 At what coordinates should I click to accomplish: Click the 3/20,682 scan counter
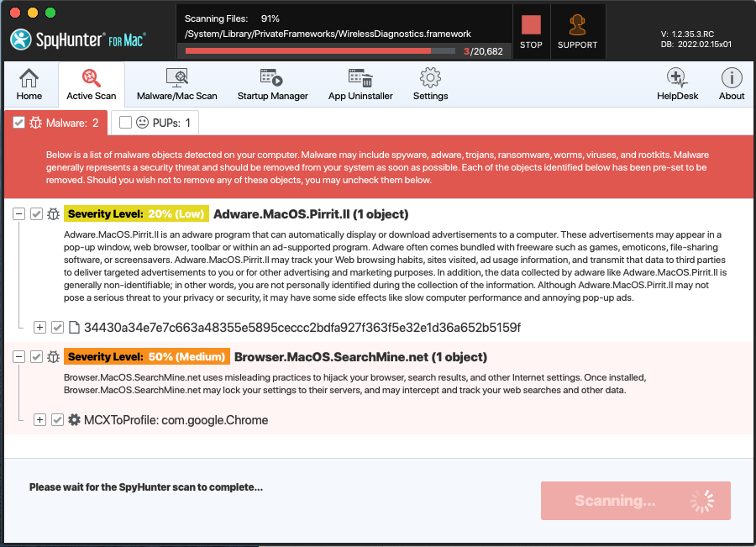click(483, 51)
